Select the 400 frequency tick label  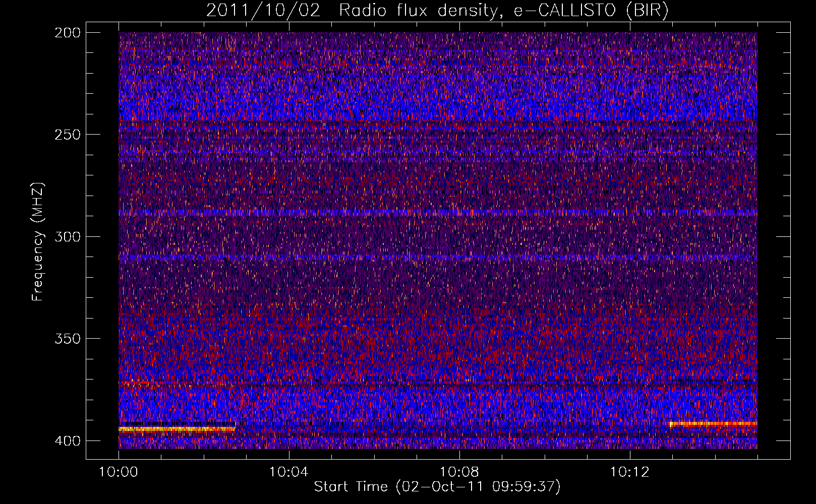(67, 441)
